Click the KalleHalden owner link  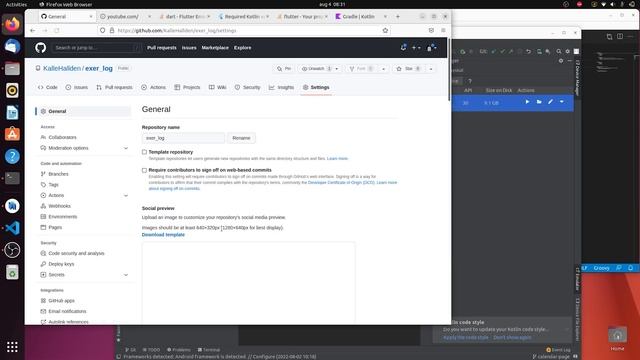click(x=62, y=69)
